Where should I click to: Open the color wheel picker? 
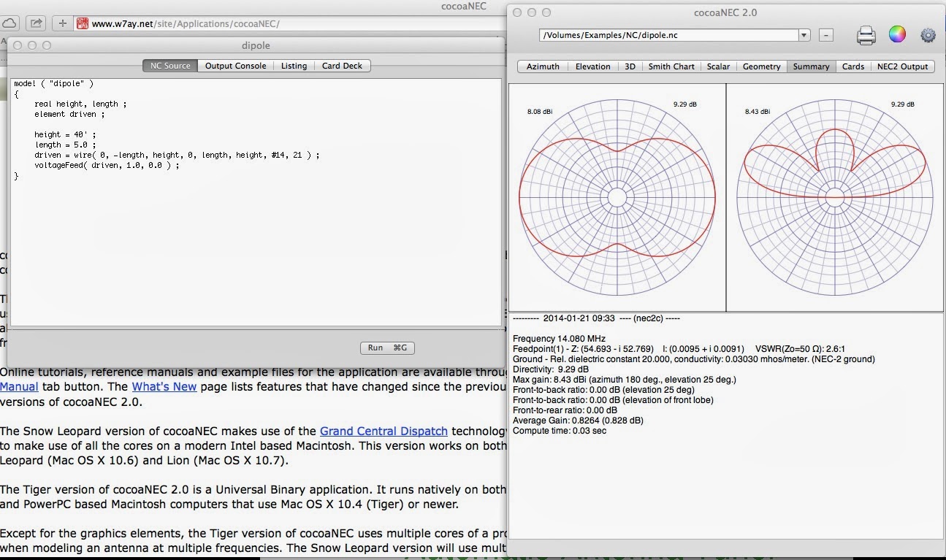coord(897,34)
